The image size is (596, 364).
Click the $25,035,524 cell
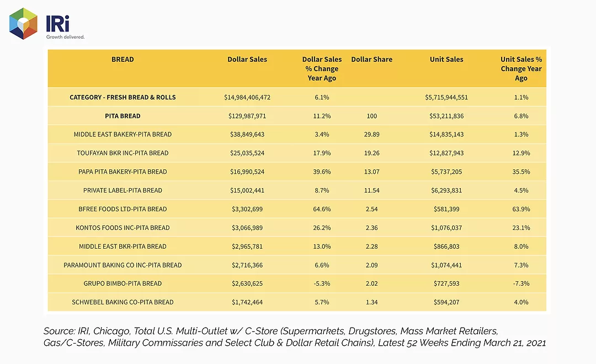[x=247, y=153]
